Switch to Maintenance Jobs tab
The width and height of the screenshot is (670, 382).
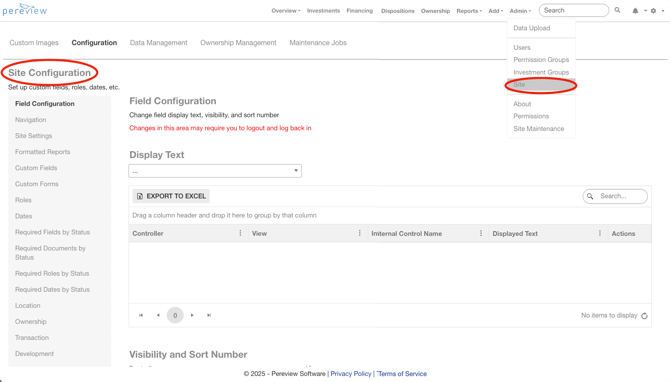318,43
